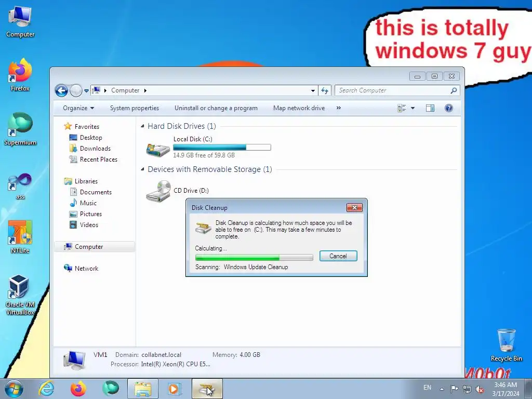
Task: Click the Back arrow in Explorer
Action: tap(61, 90)
